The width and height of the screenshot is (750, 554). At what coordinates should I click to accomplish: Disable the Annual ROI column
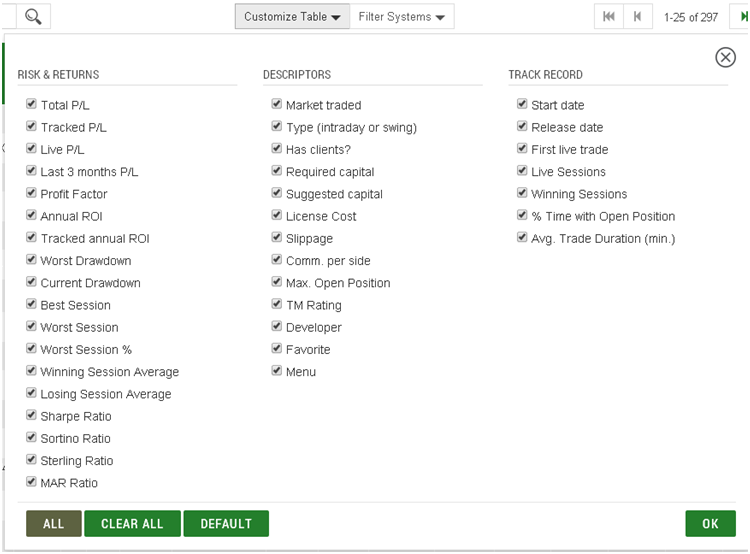click(31, 215)
